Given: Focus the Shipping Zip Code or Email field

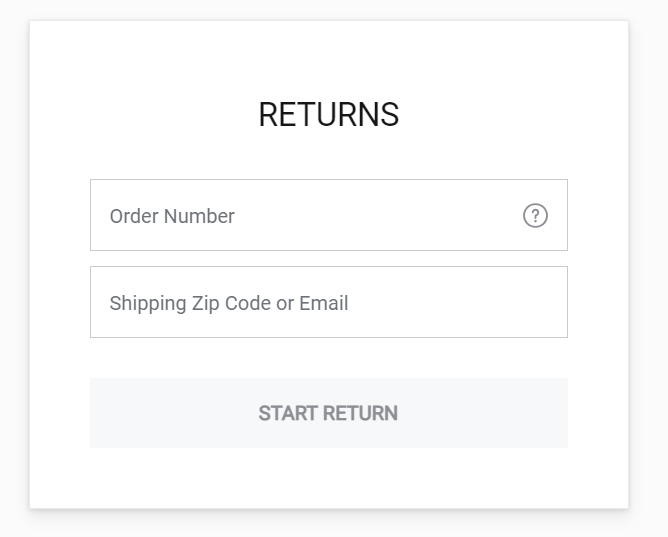Looking at the screenshot, I should tap(328, 302).
